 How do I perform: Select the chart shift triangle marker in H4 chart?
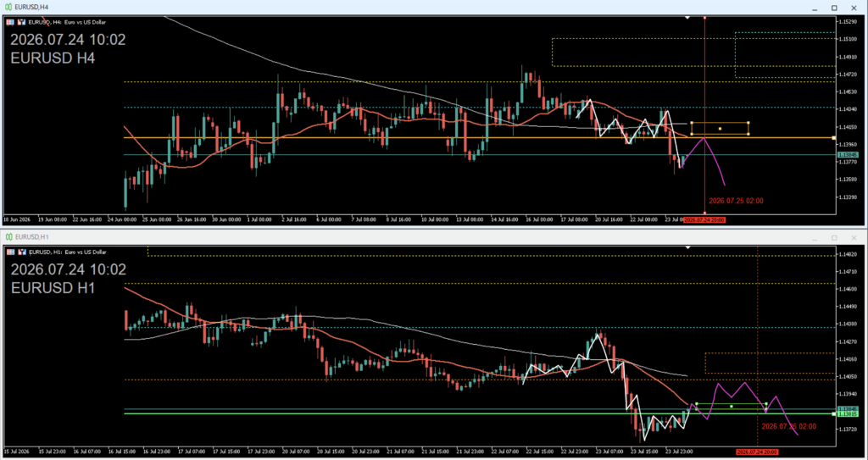pos(687,18)
